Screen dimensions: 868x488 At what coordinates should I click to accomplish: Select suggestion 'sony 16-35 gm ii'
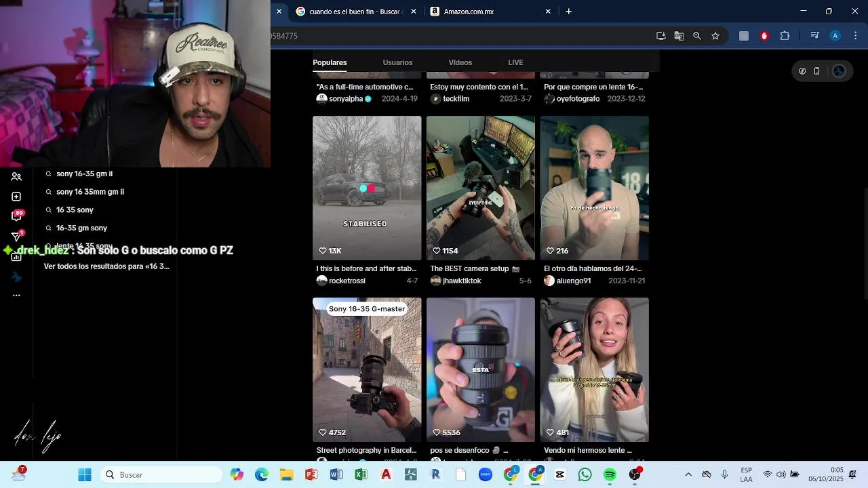click(85, 174)
